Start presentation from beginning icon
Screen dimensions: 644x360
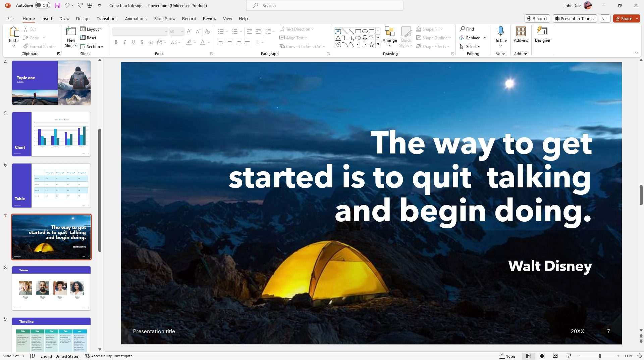click(x=90, y=5)
